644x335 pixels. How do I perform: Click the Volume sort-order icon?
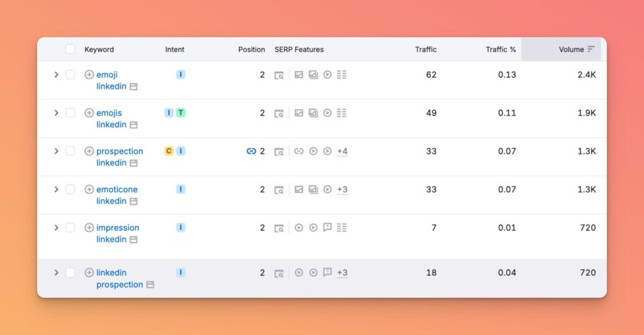tap(591, 49)
